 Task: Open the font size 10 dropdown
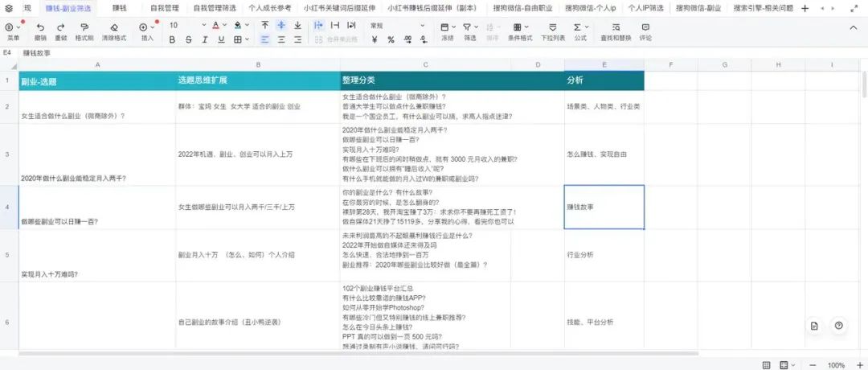187,26
